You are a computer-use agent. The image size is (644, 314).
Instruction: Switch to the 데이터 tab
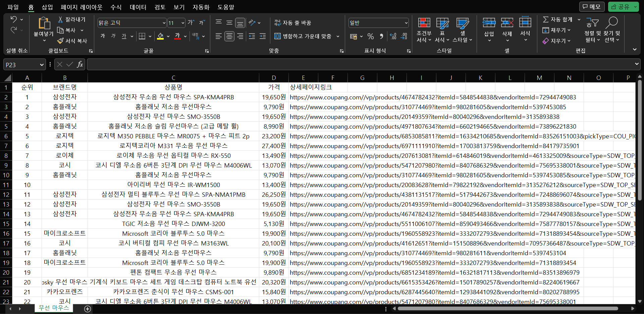(x=138, y=7)
